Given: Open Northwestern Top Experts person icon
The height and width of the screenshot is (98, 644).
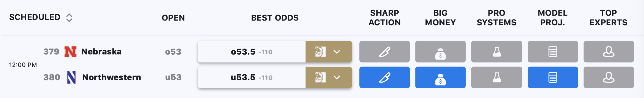Looking at the screenshot, I should (x=609, y=77).
